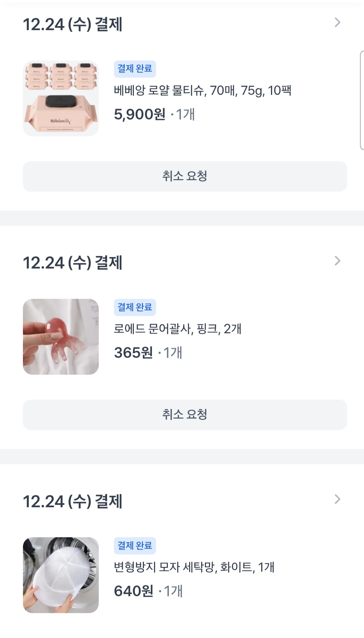
Task: Click the 12.24 (수) 결제 header above 물티슈
Action: pos(72,25)
